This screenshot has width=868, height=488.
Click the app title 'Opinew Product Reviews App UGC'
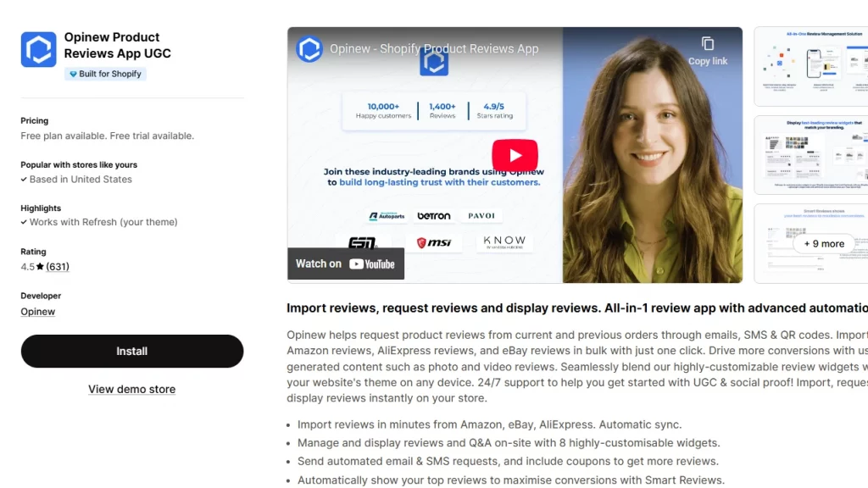point(117,46)
